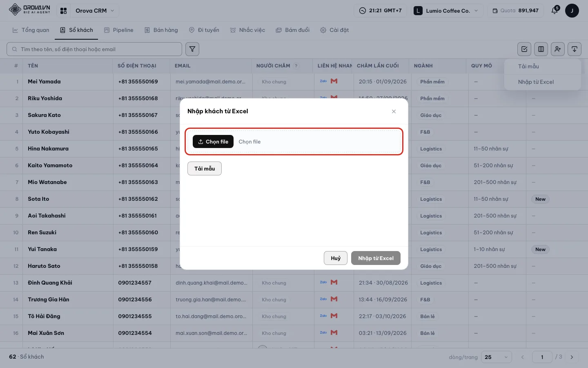Click the add customer icon

(x=558, y=49)
